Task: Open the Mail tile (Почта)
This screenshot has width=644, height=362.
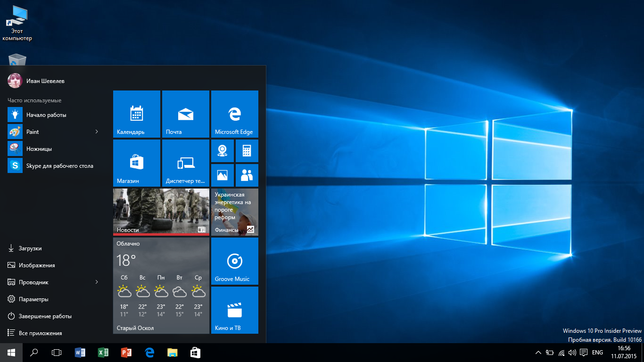Action: [x=186, y=114]
